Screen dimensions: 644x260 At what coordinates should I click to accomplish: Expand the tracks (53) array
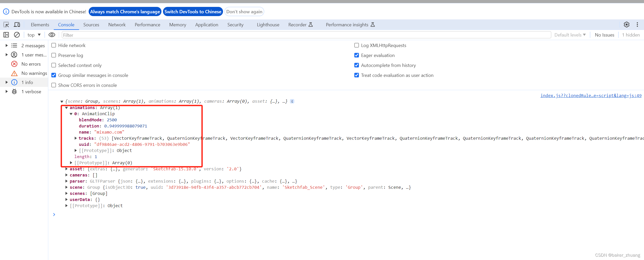pyautogui.click(x=76, y=138)
